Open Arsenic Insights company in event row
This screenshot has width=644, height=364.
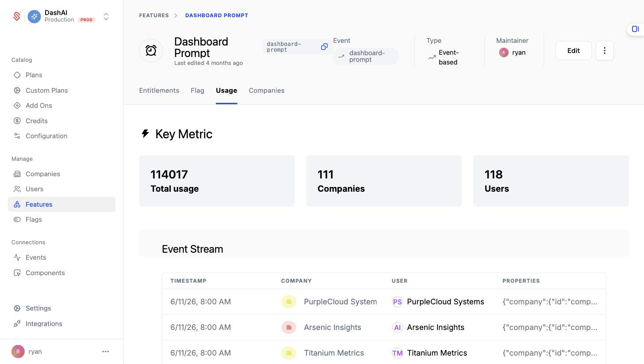pos(322,328)
